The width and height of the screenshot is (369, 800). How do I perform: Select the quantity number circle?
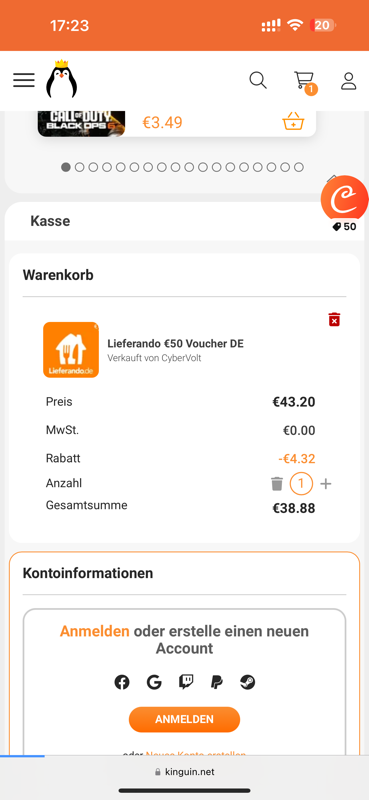point(301,484)
